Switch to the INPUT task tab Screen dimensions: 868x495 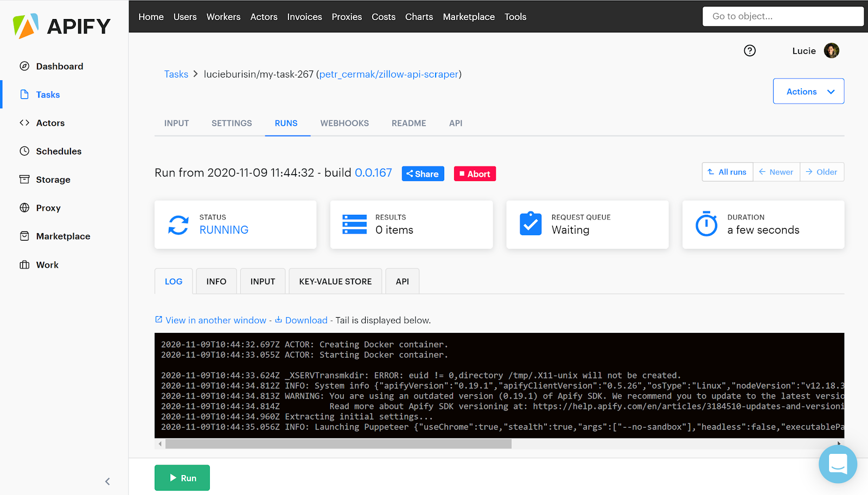pos(177,123)
